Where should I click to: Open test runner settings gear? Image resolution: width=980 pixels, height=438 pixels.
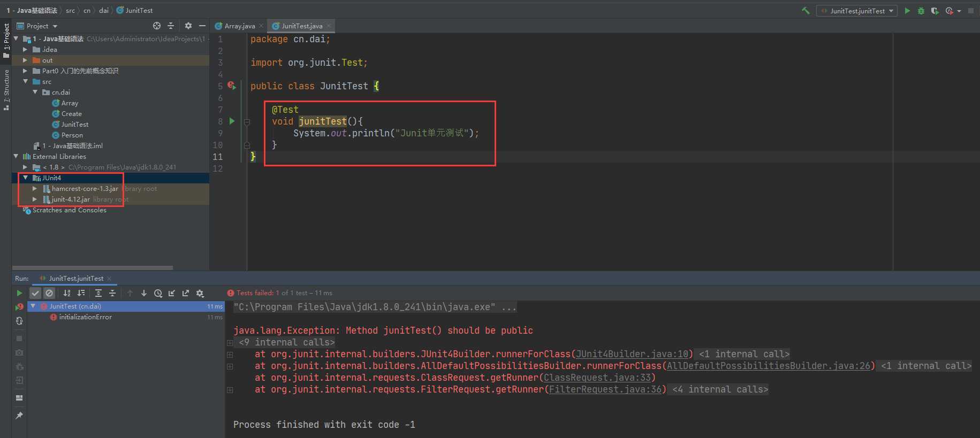click(200, 293)
